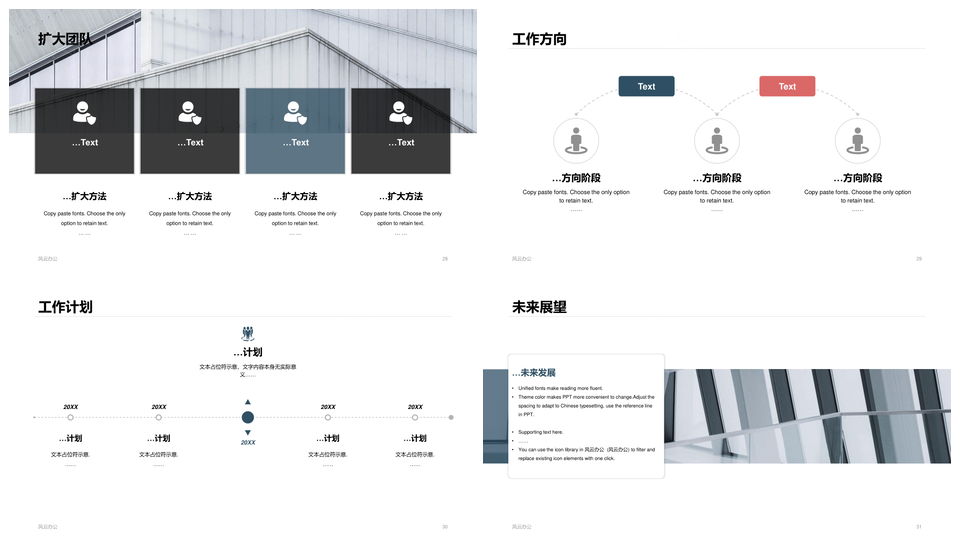Click the 工作计划 slide title

pos(65,307)
